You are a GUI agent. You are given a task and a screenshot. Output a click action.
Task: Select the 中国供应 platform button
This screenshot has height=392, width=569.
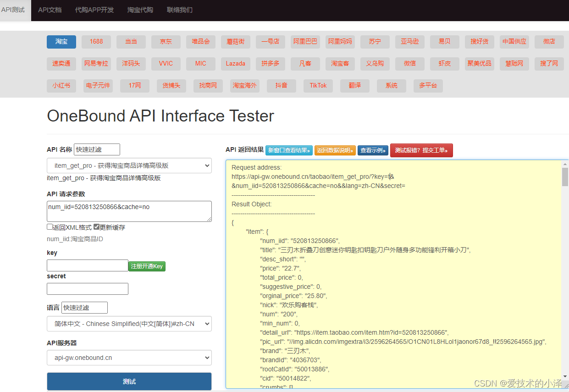point(514,42)
